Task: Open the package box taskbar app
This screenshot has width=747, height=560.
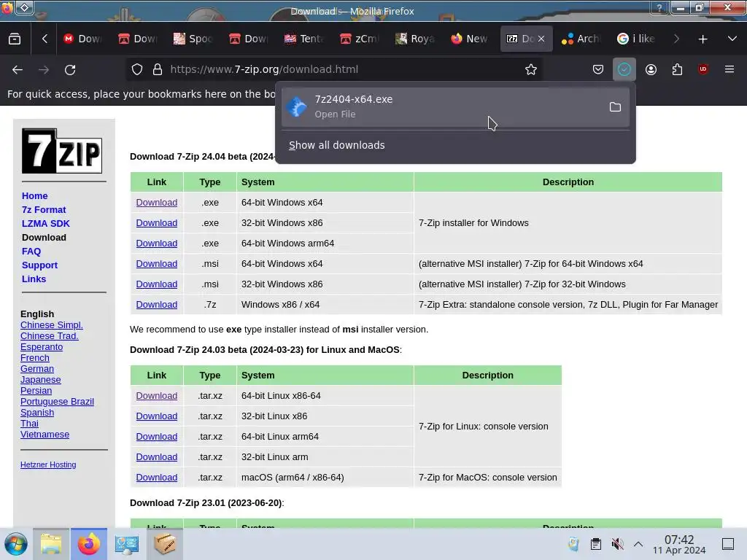Action: (x=165, y=544)
